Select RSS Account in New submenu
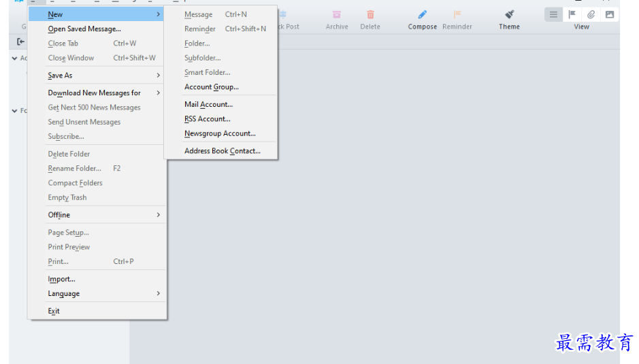The image size is (639, 364). [x=221, y=119]
